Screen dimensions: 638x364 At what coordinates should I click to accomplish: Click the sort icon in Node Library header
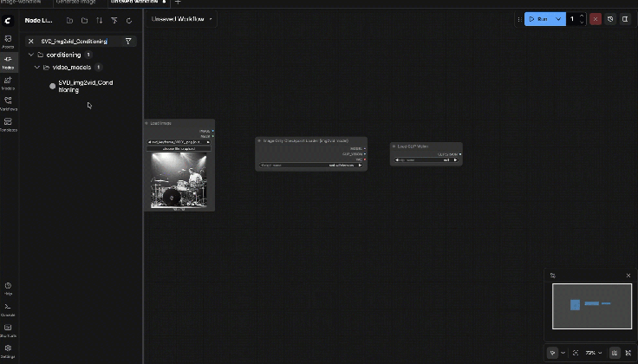[99, 20]
